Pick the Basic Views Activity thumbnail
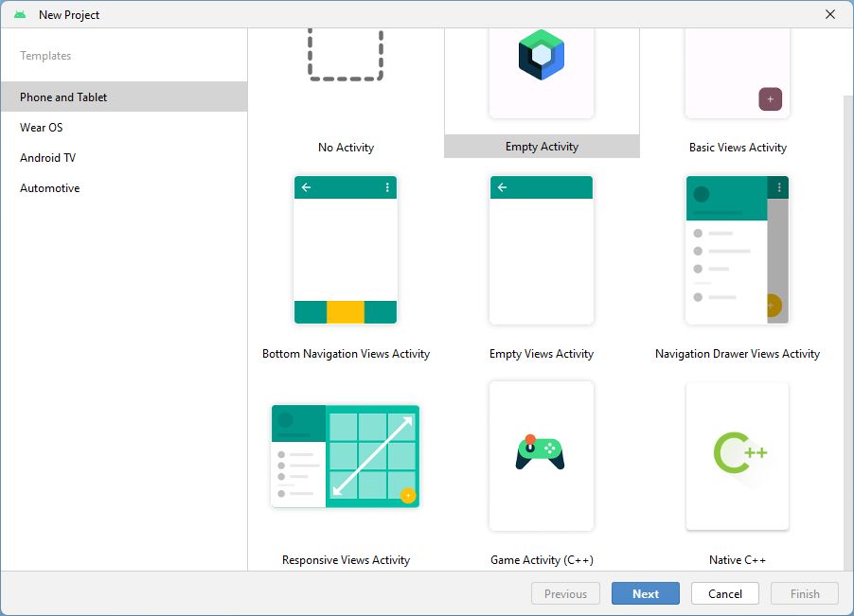The image size is (854, 616). [738, 73]
